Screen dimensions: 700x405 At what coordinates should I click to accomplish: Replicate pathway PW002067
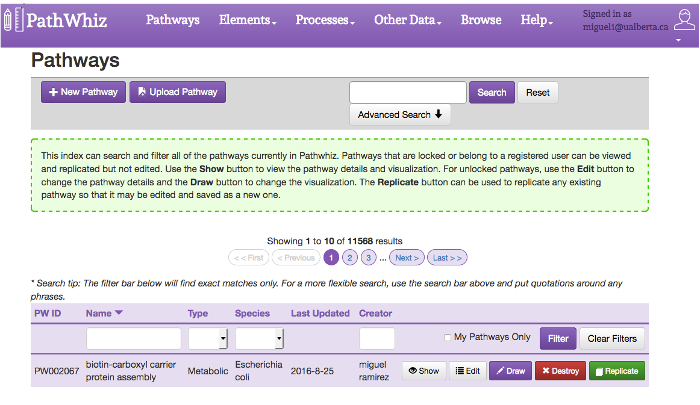tap(617, 371)
